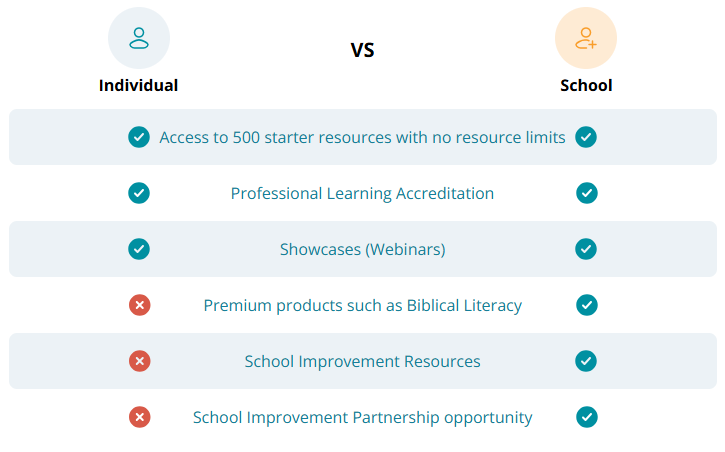Click School checkmark for Partnership opportunity row
The image size is (725, 452).
point(587,417)
